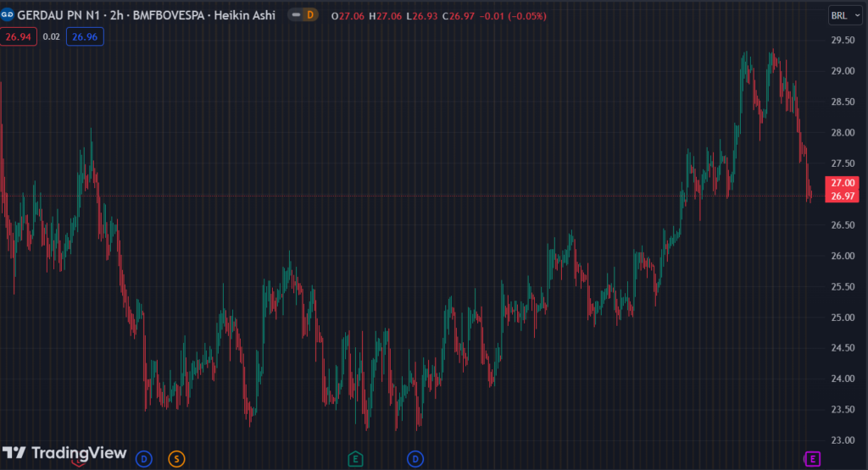Click the 29.50 price scale label

coord(843,41)
